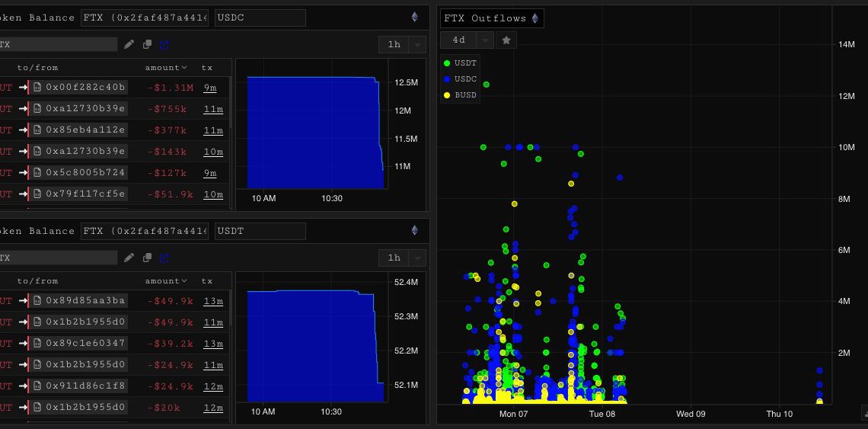The width and height of the screenshot is (868, 429).
Task: Toggle USDC series in outflows legend
Action: [x=461, y=79]
